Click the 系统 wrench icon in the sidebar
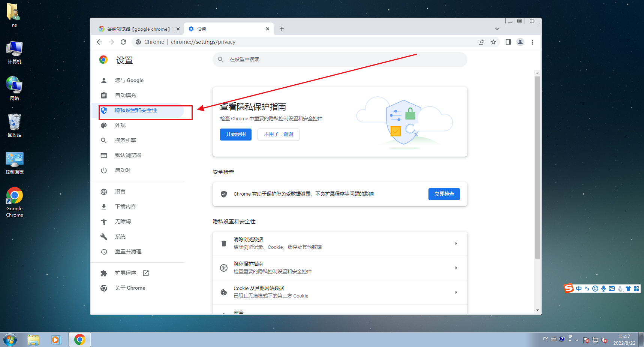The height and width of the screenshot is (347, 644). coord(104,236)
